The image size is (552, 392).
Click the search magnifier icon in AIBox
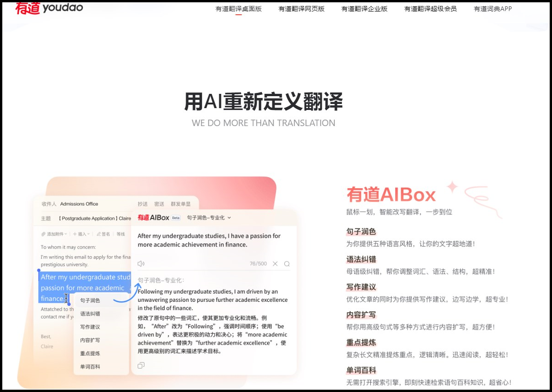287,264
